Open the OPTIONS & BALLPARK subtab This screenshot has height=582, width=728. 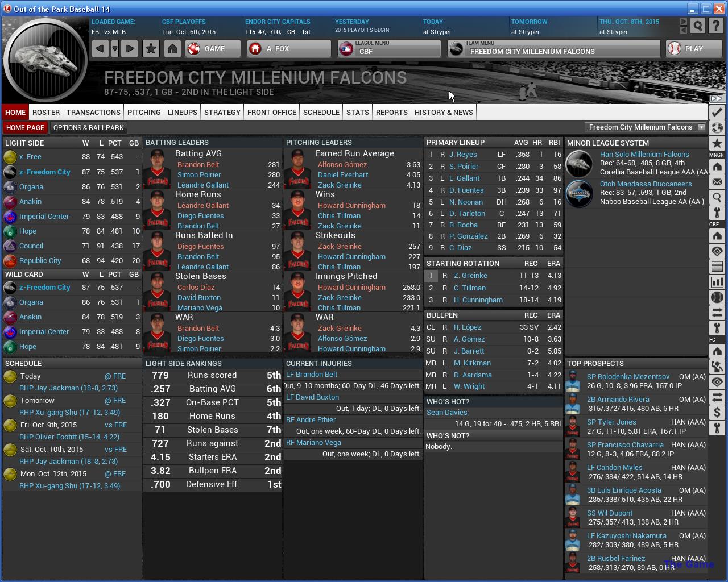tap(88, 128)
